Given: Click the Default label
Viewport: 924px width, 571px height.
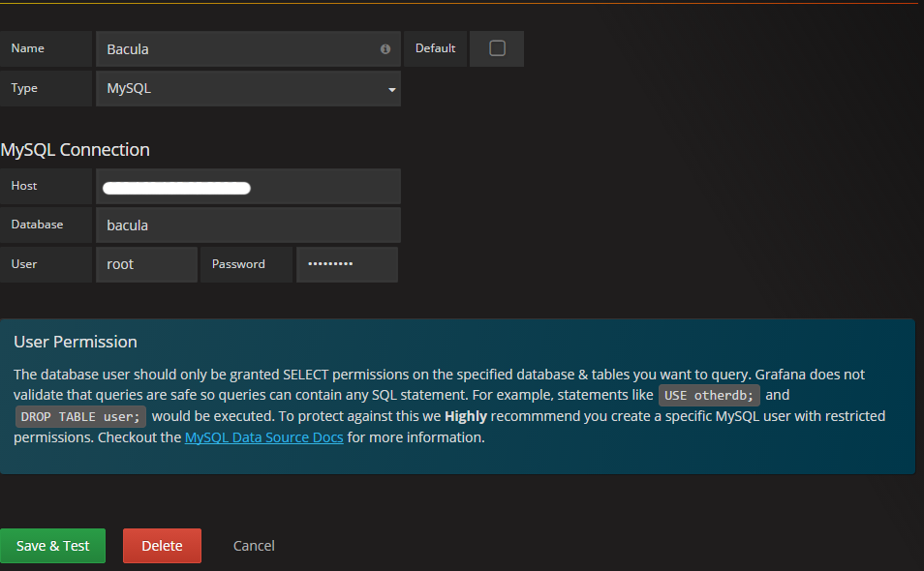Looking at the screenshot, I should click(436, 48).
